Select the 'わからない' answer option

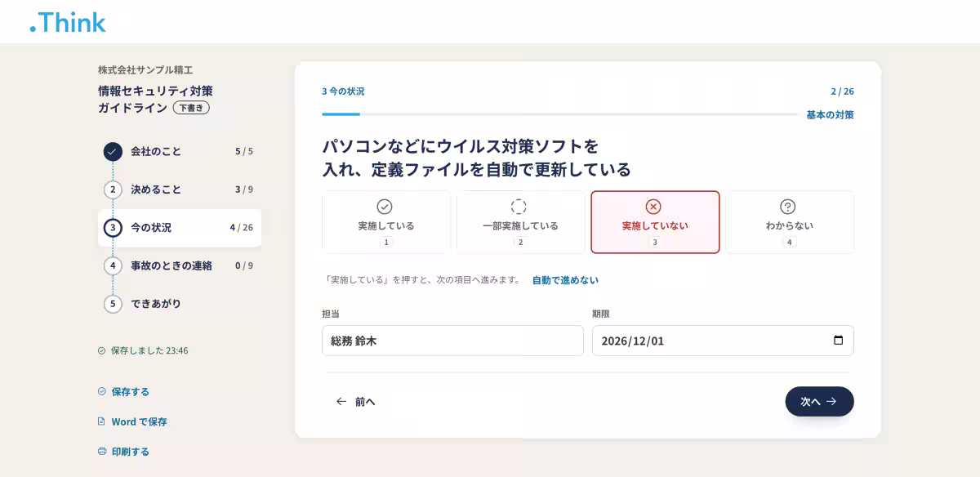pyautogui.click(x=790, y=222)
